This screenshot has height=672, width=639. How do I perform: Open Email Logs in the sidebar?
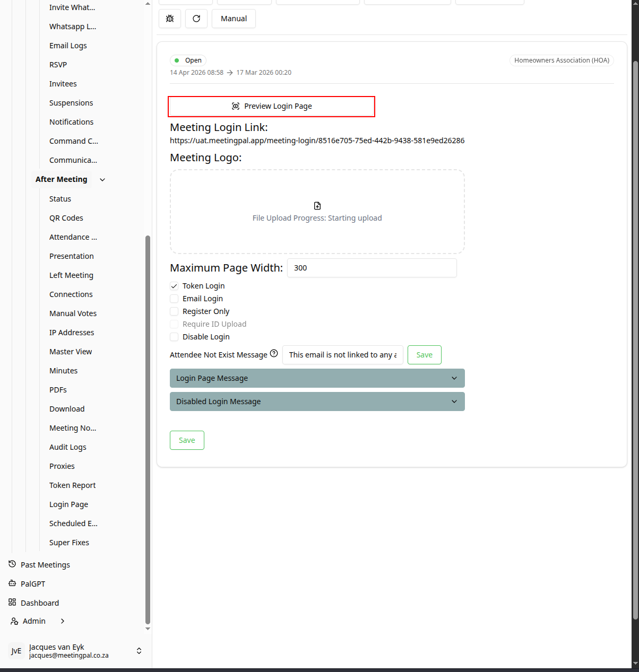[68, 46]
